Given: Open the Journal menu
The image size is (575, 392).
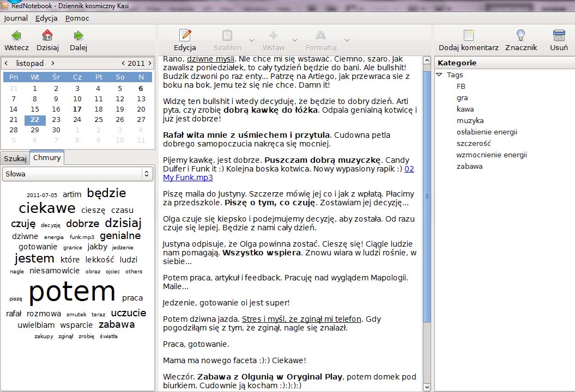Looking at the screenshot, I should [x=16, y=18].
